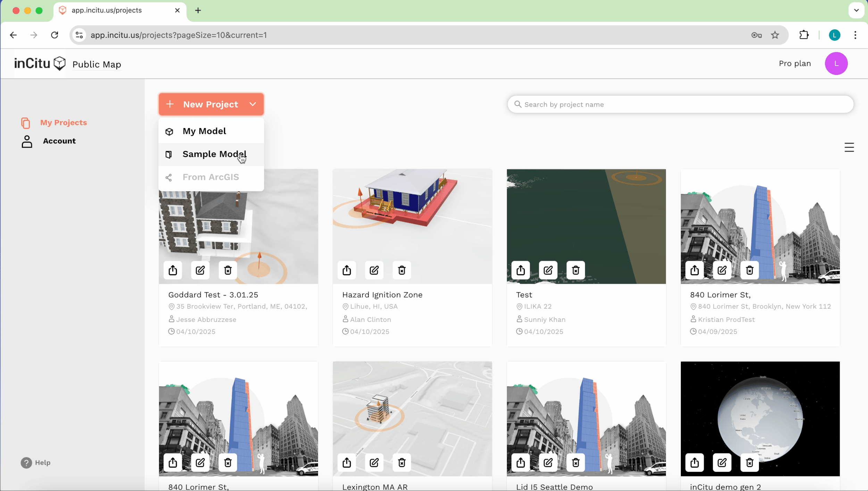Open Chrome three-dot menu

[x=855, y=35]
